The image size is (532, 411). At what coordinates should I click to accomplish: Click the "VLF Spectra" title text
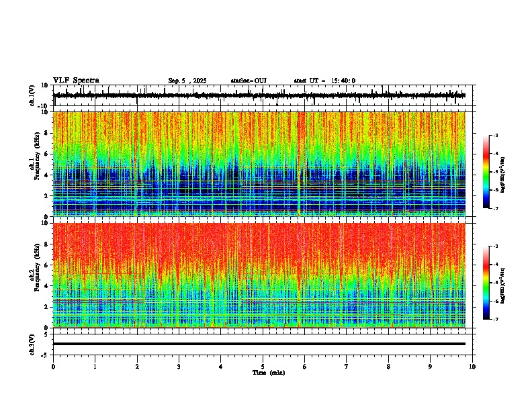point(76,81)
